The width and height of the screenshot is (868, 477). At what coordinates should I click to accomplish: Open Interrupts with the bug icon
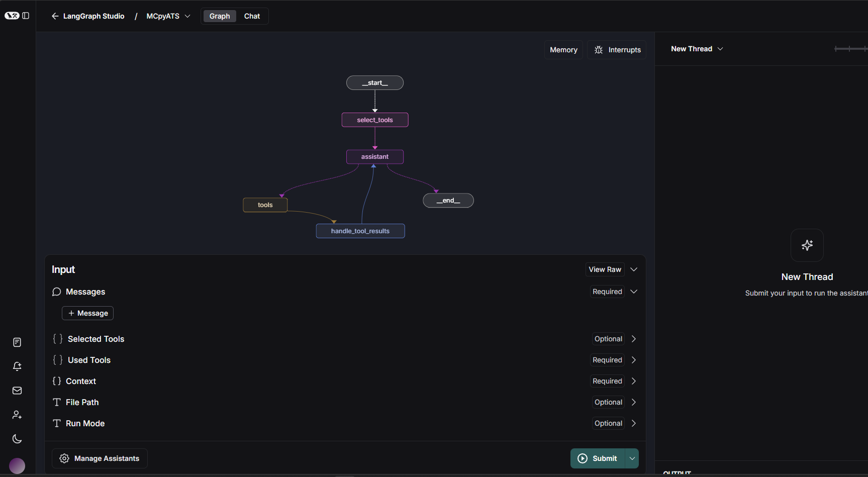pyautogui.click(x=616, y=49)
